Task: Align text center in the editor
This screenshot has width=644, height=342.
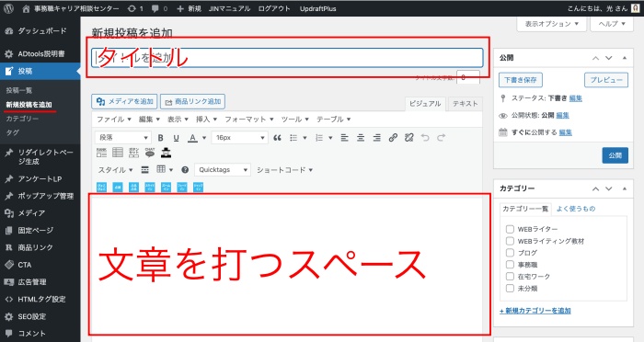Action: pos(361,138)
